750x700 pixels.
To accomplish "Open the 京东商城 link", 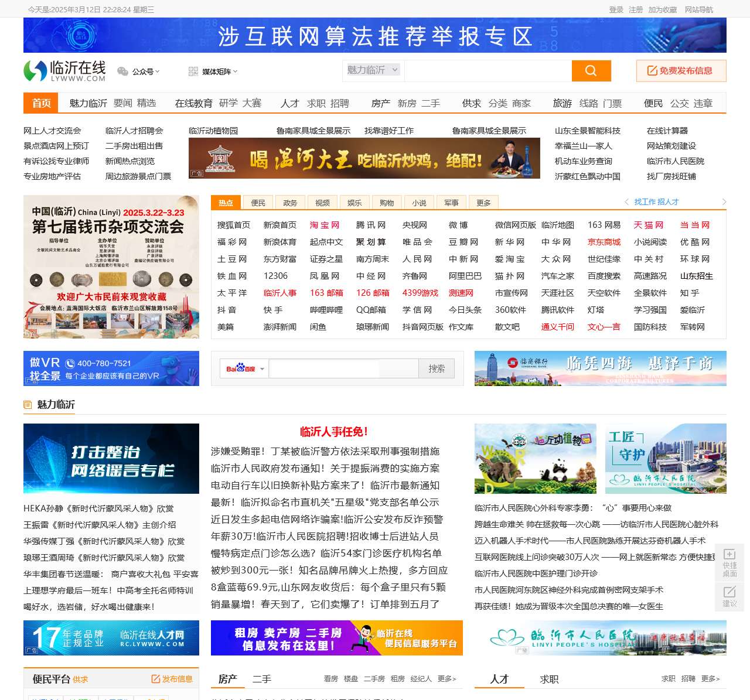I will tap(604, 242).
